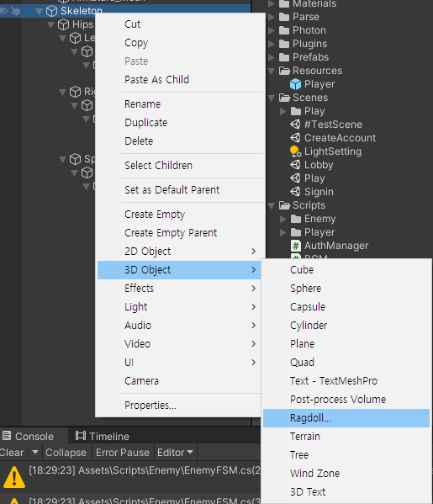Click Select Children menu entry

179,166
